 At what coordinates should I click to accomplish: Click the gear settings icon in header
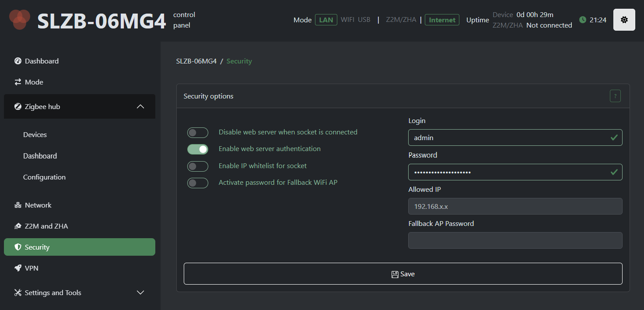[x=624, y=20]
